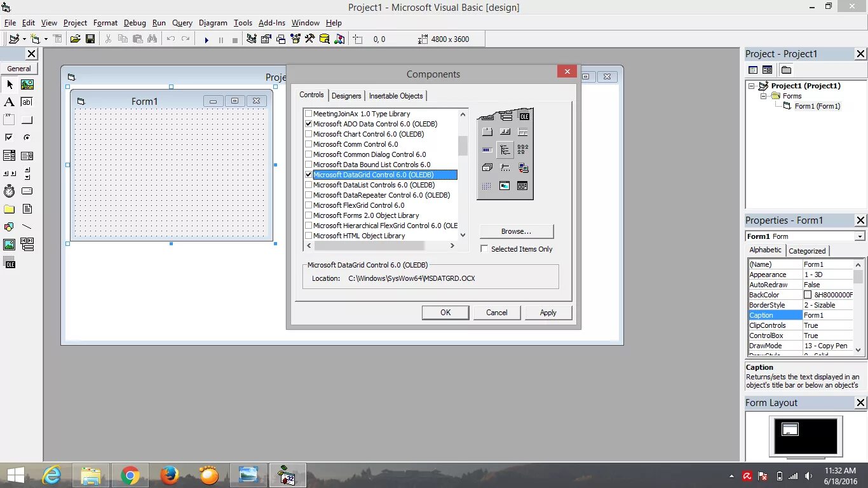Select the ComboBox tool in the toolbox
This screenshot has width=868, height=488.
pos(9,156)
